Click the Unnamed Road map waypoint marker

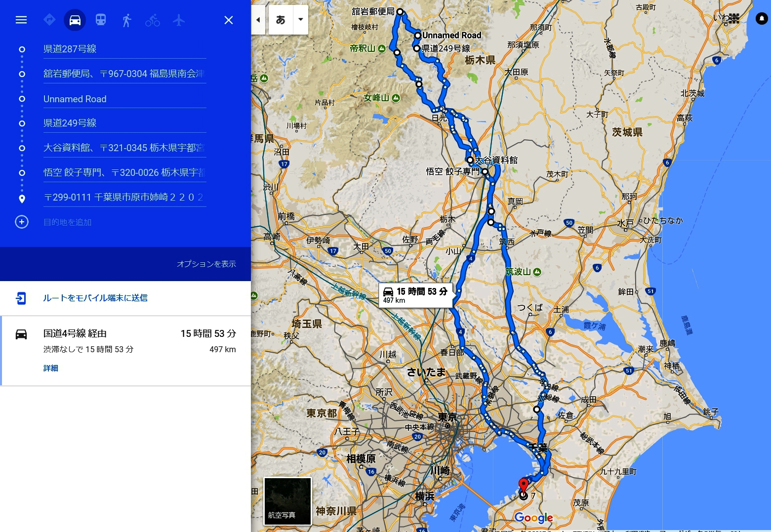tap(418, 36)
